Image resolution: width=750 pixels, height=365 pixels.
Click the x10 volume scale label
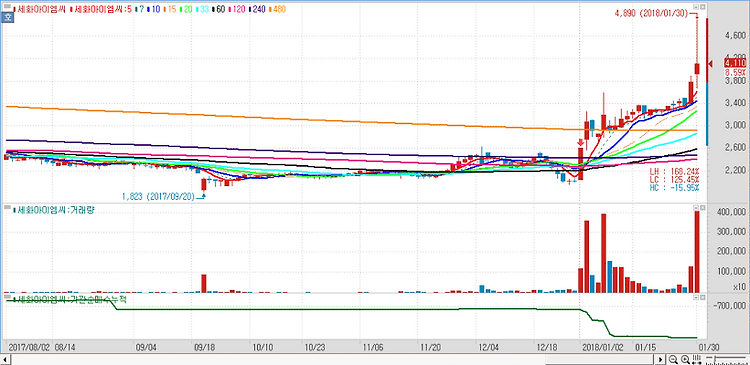pyautogui.click(x=739, y=287)
